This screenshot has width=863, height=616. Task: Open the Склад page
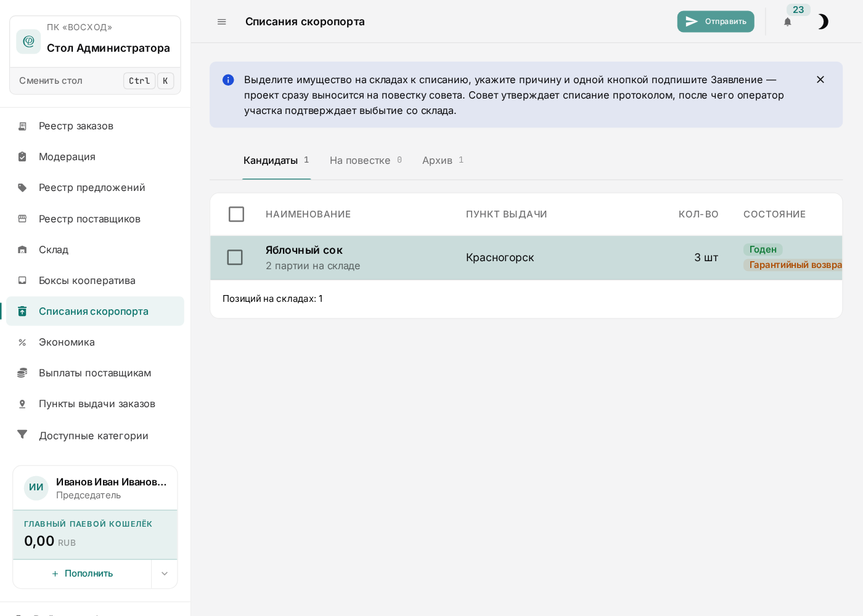coord(95,249)
